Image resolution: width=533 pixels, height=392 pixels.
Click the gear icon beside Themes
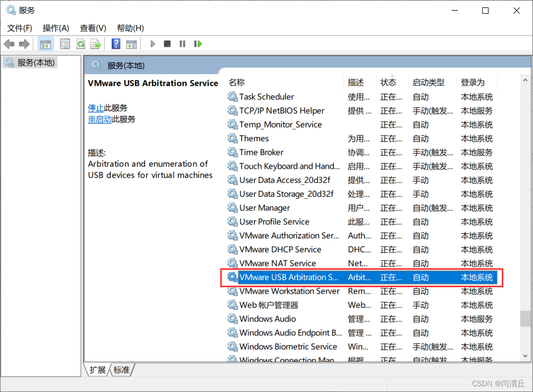tap(232, 138)
